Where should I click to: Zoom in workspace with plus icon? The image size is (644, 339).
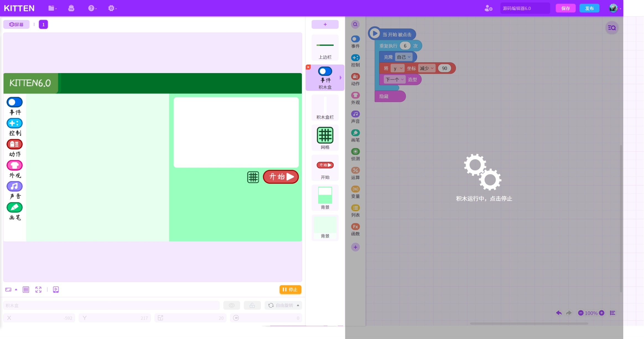(601, 313)
